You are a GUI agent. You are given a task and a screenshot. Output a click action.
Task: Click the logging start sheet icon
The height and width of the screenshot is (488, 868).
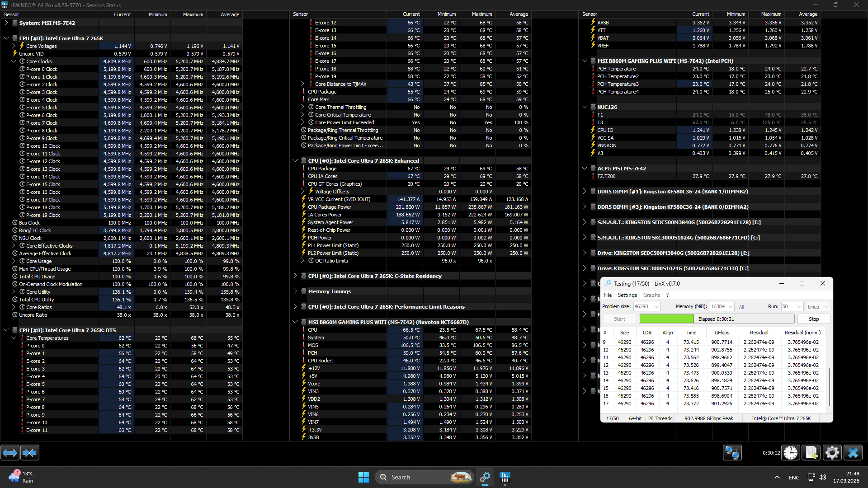click(811, 453)
